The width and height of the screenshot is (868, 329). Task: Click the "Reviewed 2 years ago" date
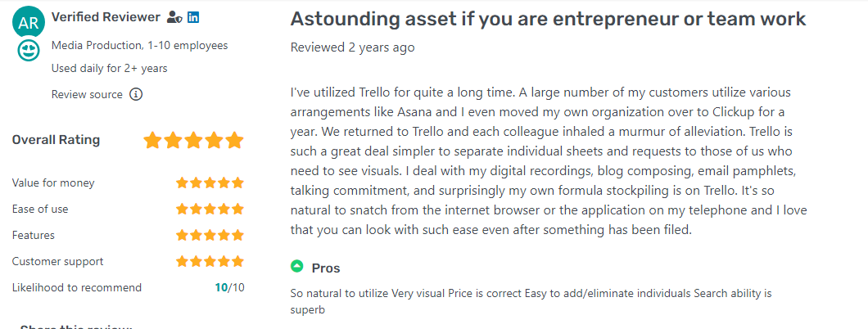(x=352, y=47)
